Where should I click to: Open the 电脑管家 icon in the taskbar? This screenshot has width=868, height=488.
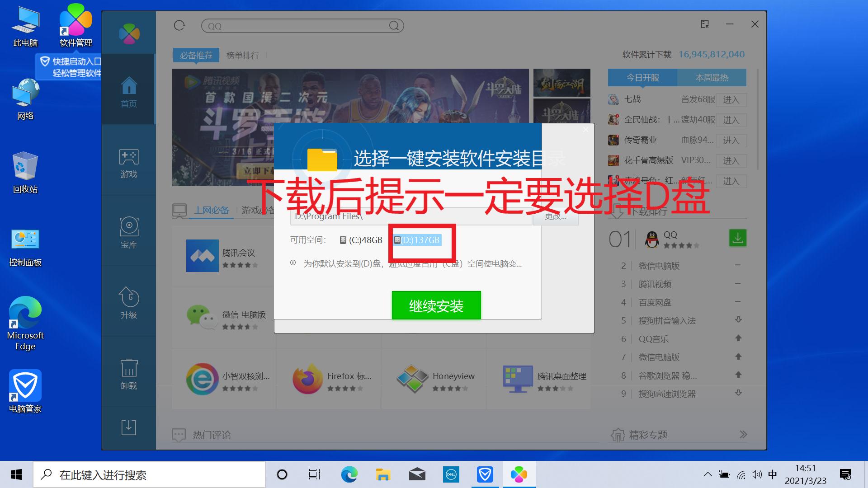(485, 474)
